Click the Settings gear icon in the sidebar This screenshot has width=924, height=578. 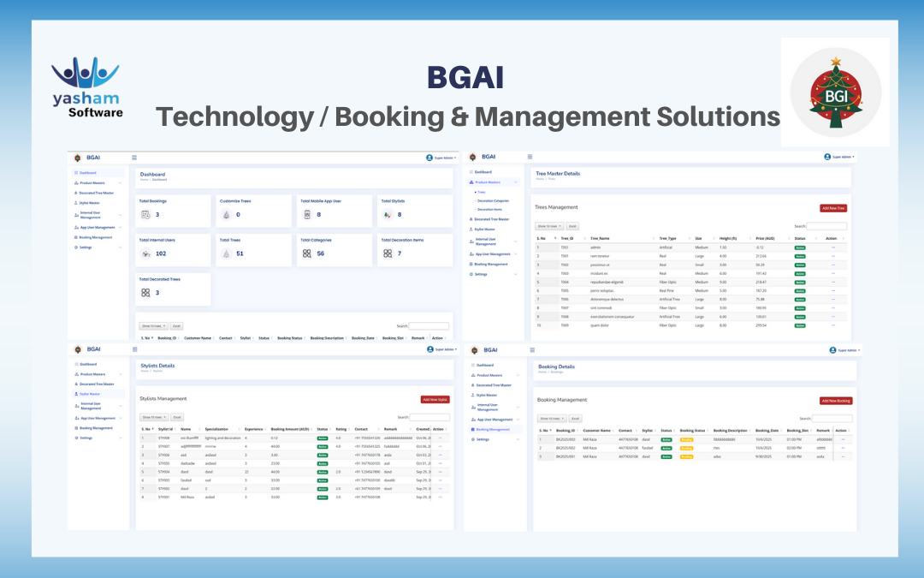[76, 247]
